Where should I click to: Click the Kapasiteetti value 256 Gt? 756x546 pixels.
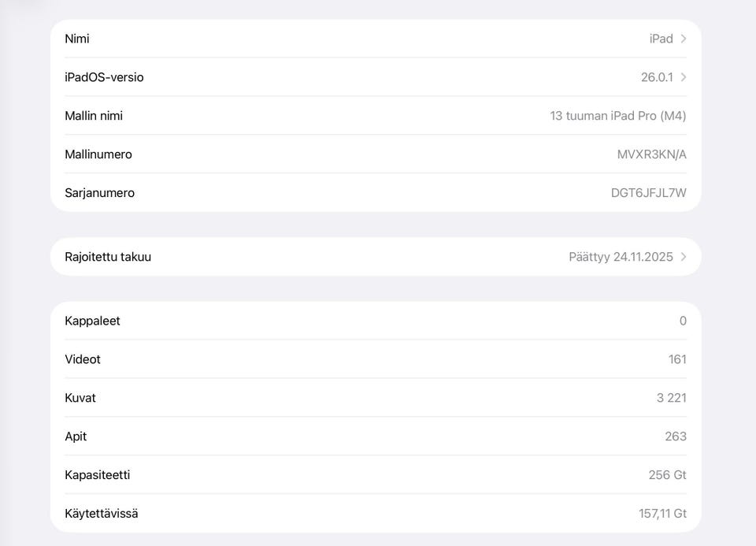[x=667, y=475]
